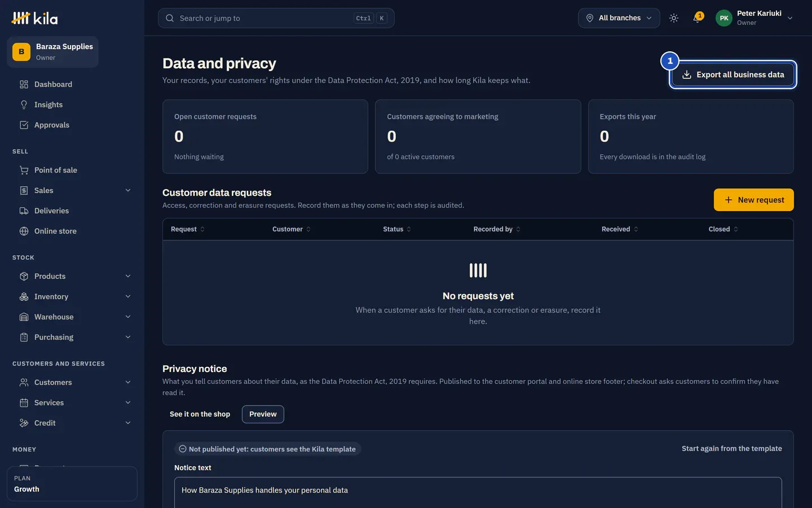Click the download icon in export button
Screen dimensions: 812x508
tap(687, 75)
